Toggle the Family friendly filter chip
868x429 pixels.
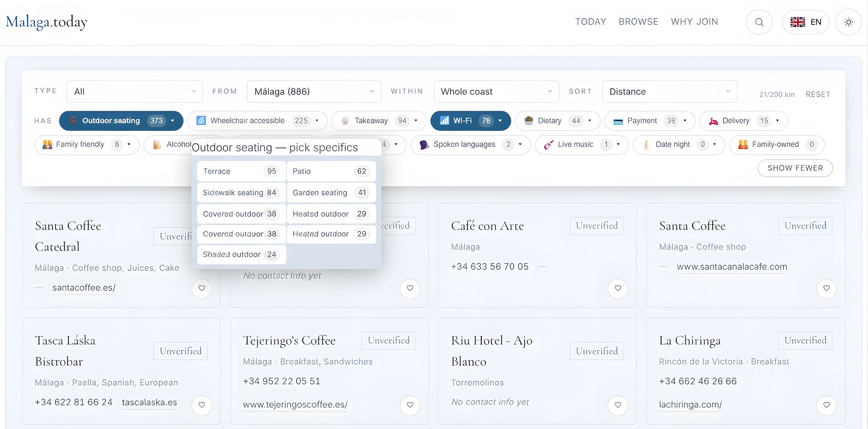[87, 144]
